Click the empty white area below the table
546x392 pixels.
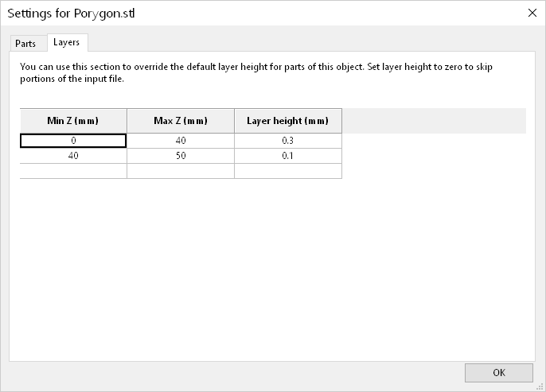271,270
